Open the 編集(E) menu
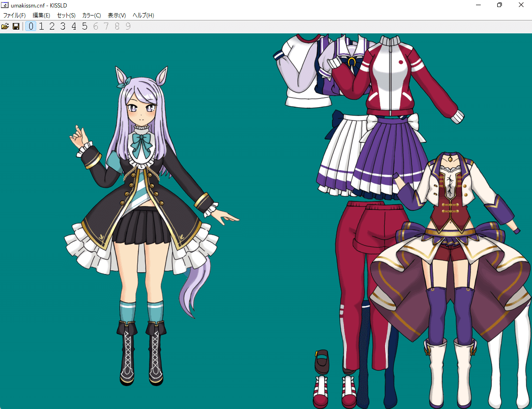The width and height of the screenshot is (532, 409). (41, 15)
